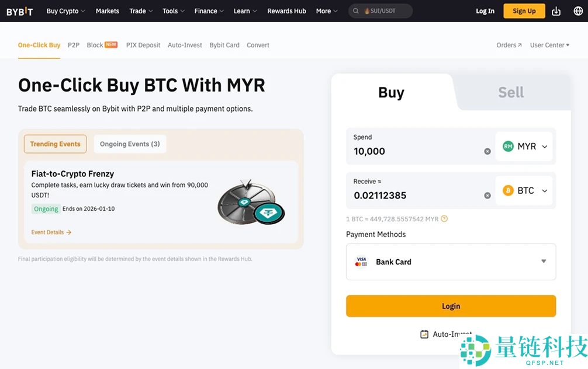The height and width of the screenshot is (369, 588).
Task: Select the Ongoing Events (3) toggle
Action: [130, 144]
